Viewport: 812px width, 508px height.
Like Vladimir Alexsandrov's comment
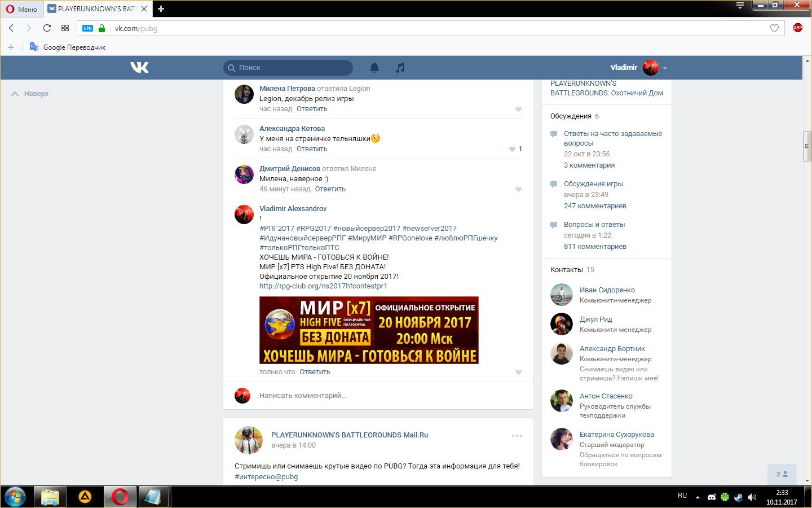pyautogui.click(x=518, y=372)
